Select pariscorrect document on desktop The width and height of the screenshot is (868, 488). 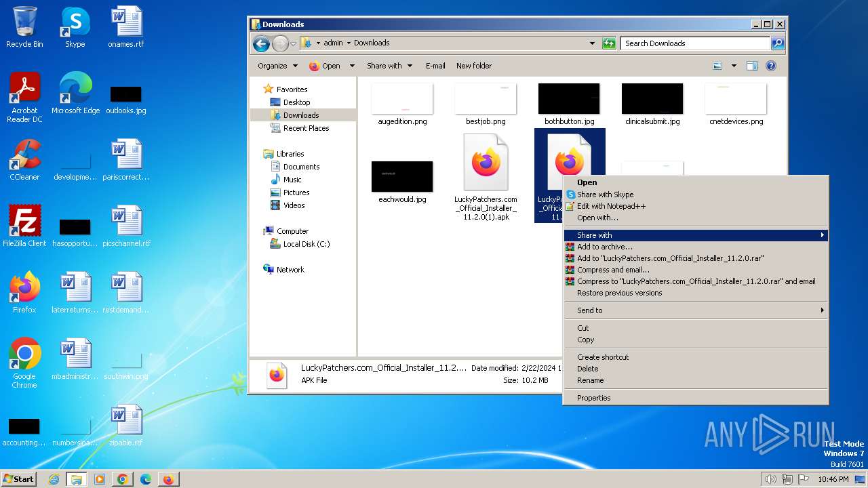click(x=126, y=160)
